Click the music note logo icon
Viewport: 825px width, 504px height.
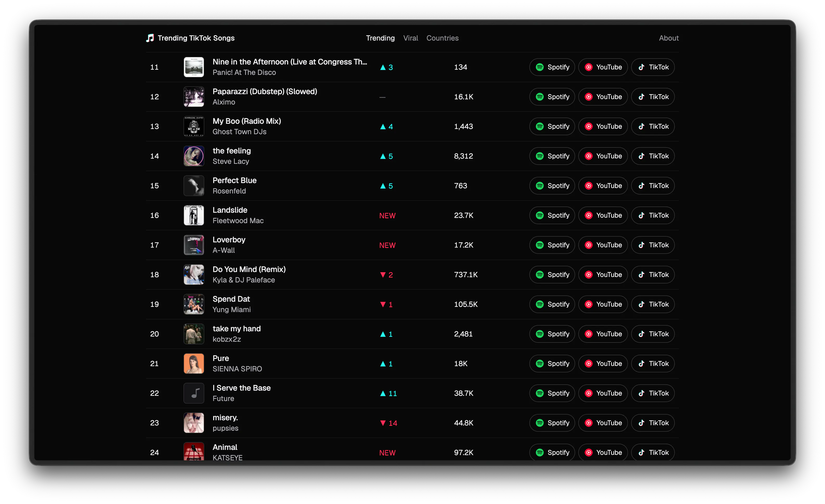click(x=150, y=38)
